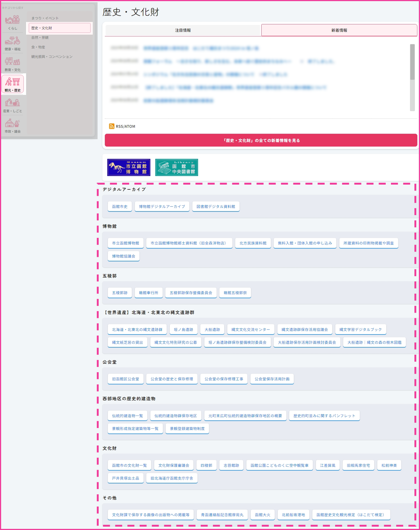Open the 函館市中央図書館 banner
The image size is (420, 530).
coord(176,167)
